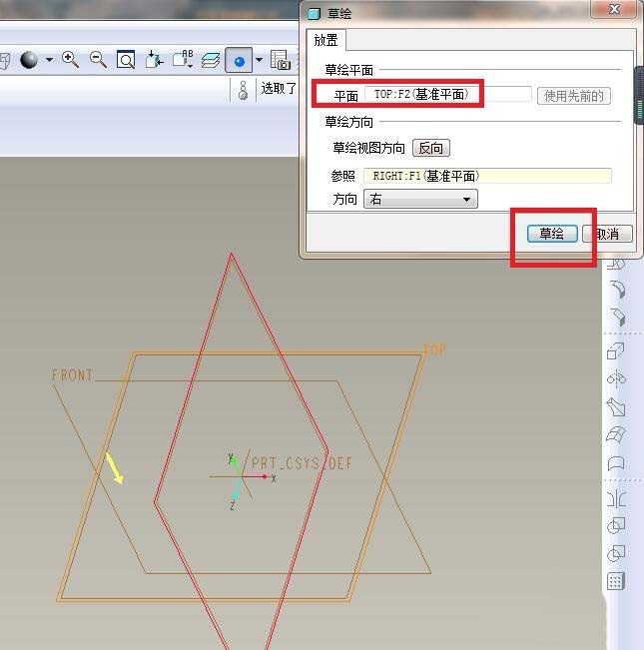Select the PRT_CSYS_DEF coordinate system label
644x650 pixels.
pyautogui.click(x=302, y=463)
